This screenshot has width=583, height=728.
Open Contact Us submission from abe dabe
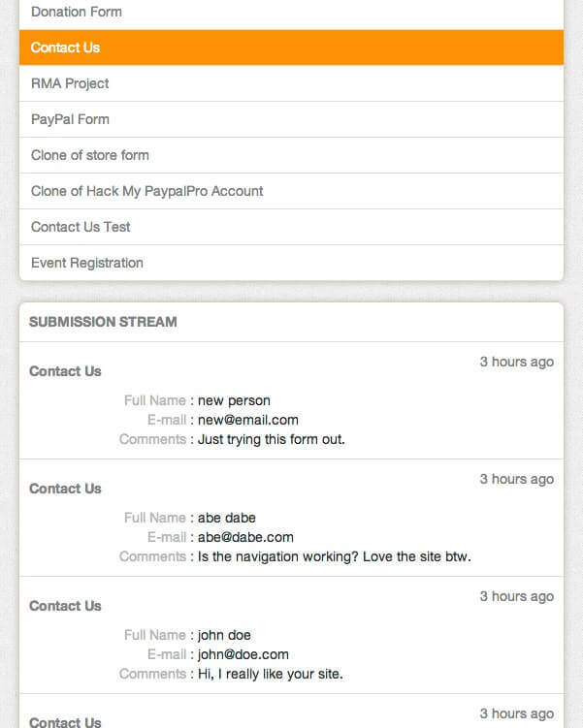(x=65, y=489)
